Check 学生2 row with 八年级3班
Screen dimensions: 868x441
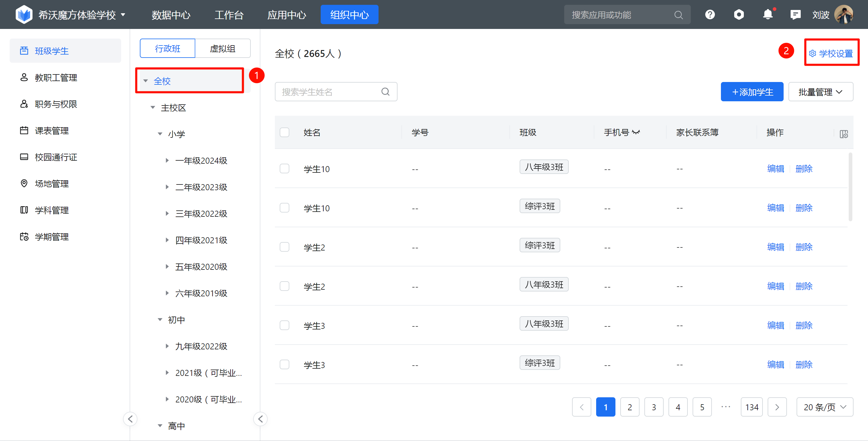[285, 286]
